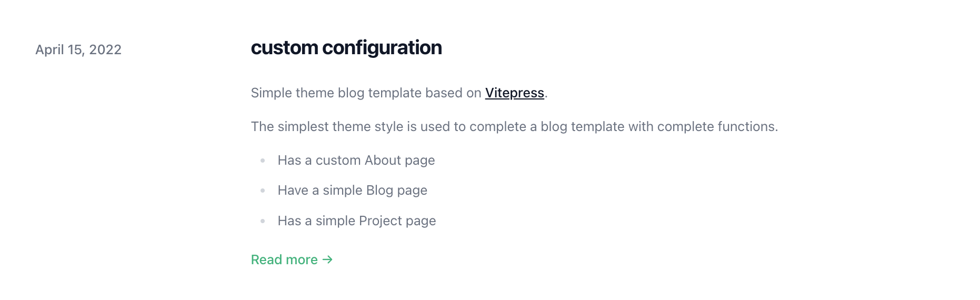
Task: Click the "Simple theme blog template" sentence
Action: pos(366,93)
